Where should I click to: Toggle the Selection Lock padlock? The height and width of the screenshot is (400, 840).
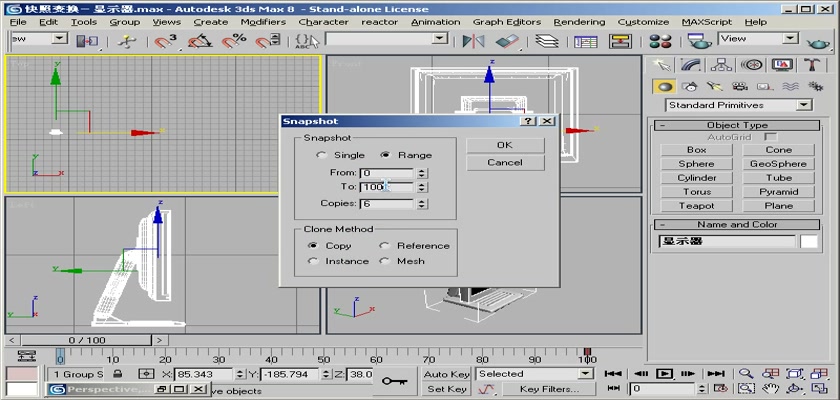[x=118, y=374]
